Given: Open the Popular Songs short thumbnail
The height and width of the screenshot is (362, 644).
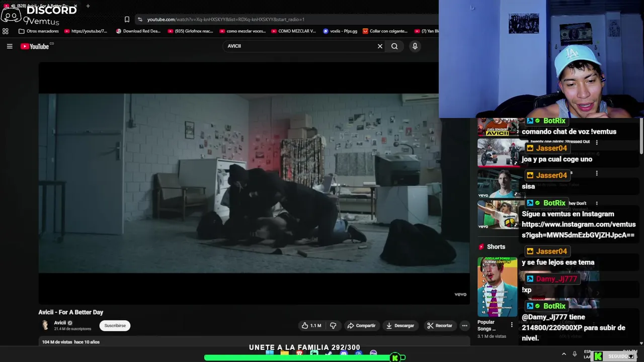Looking at the screenshot, I should pyautogui.click(x=497, y=287).
